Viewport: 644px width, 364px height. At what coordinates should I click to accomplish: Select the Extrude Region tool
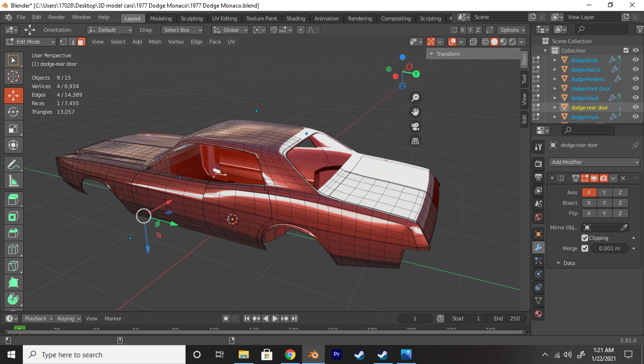tap(13, 200)
